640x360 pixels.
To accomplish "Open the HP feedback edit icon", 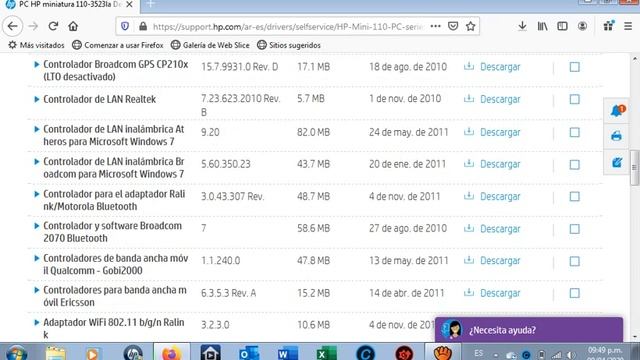I will point(617,163).
